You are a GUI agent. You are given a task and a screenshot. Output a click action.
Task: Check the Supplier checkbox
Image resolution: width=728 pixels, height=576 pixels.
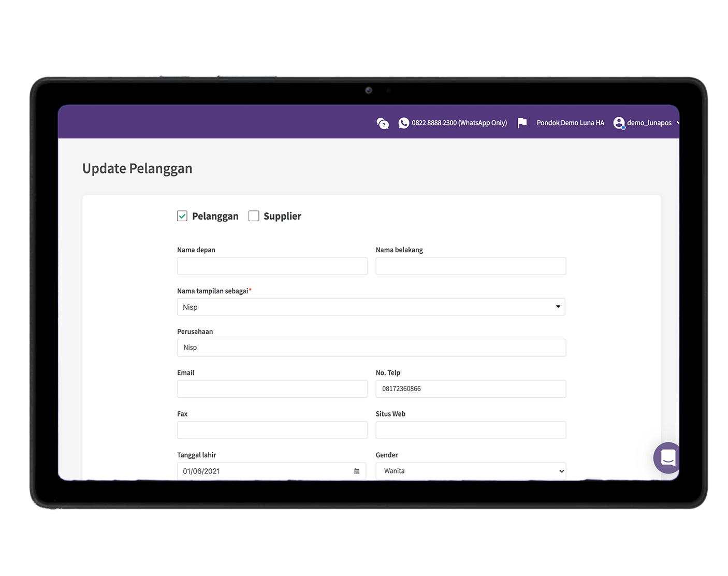pyautogui.click(x=254, y=216)
